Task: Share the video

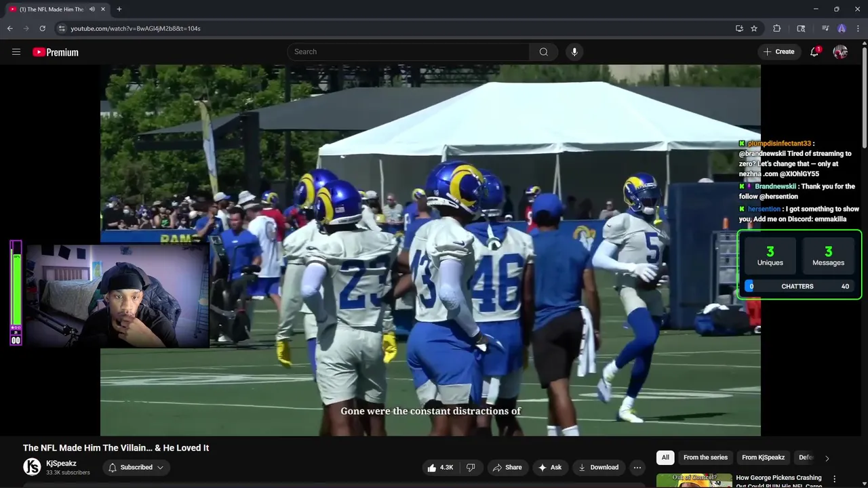Action: [507, 468]
